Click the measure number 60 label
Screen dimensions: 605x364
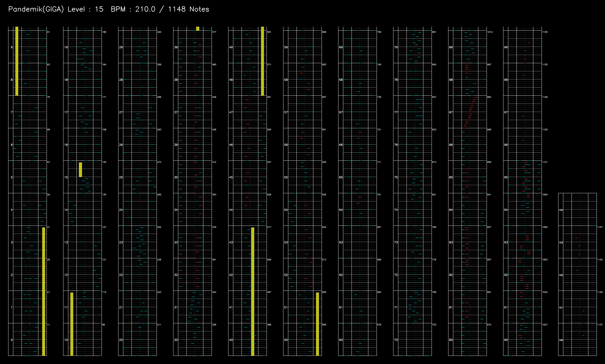(x=341, y=340)
